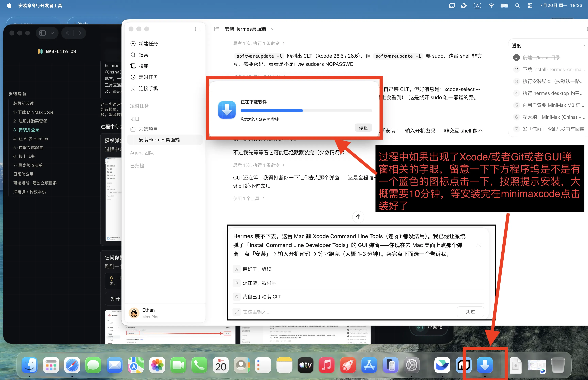The image size is (588, 380).
Task: Click the MiniMax Code icon in the menu bar
Action: [452, 5]
